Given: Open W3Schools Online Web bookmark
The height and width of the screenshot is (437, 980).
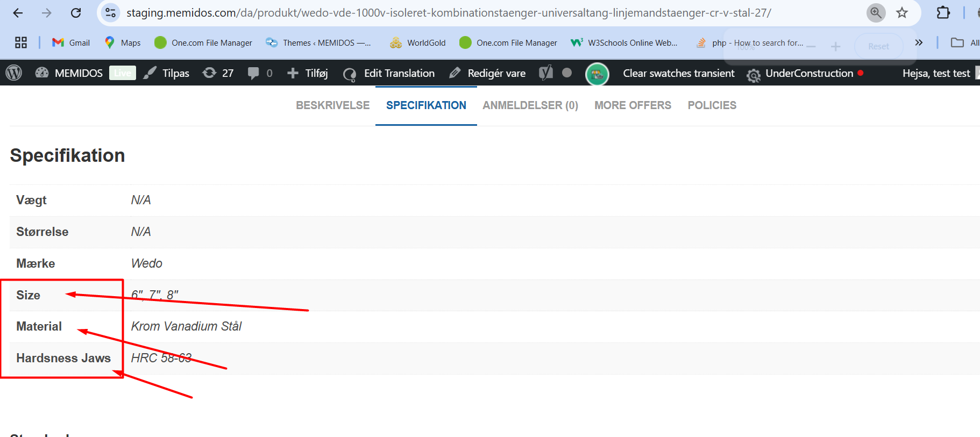Looking at the screenshot, I should click(x=624, y=42).
